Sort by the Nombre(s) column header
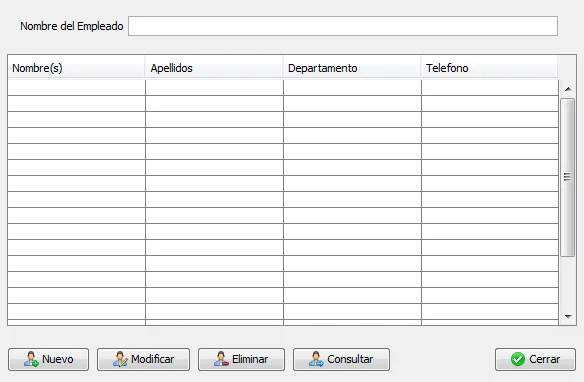The height and width of the screenshot is (382, 584). (76, 68)
